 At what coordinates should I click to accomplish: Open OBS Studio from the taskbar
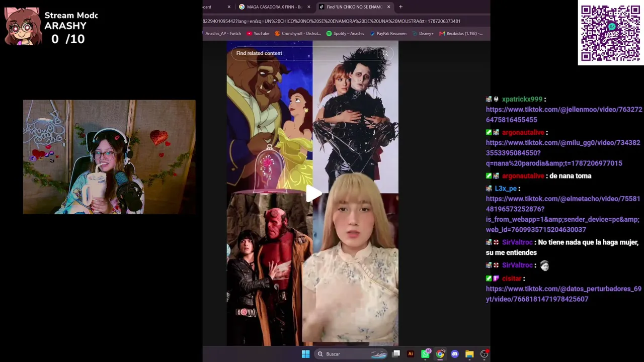tap(484, 354)
